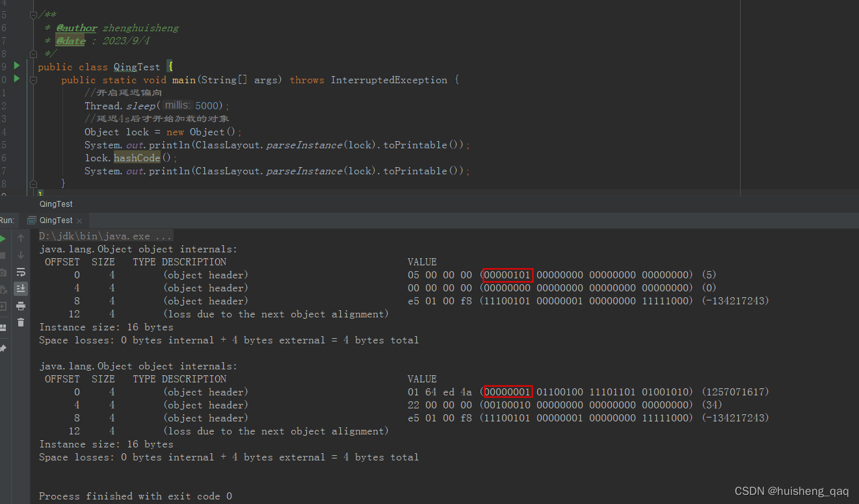The image size is (859, 504).
Task: Click '22 00 00 00' hex value
Action: click(440, 405)
